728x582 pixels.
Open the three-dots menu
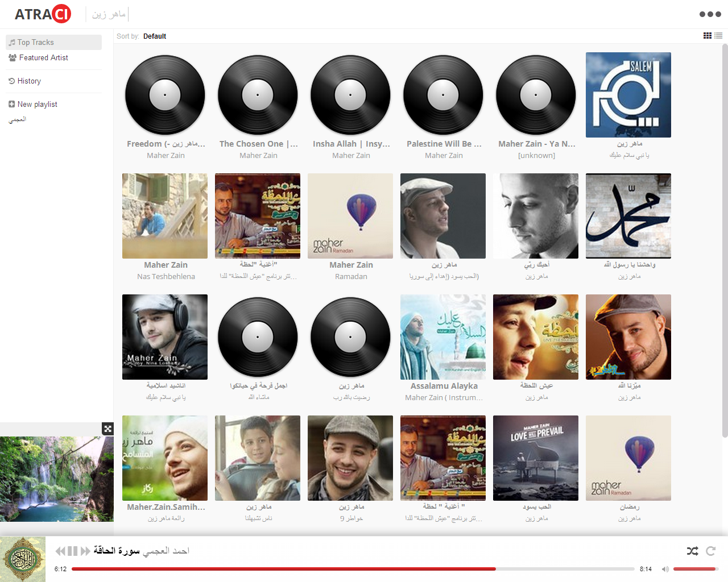pos(710,14)
